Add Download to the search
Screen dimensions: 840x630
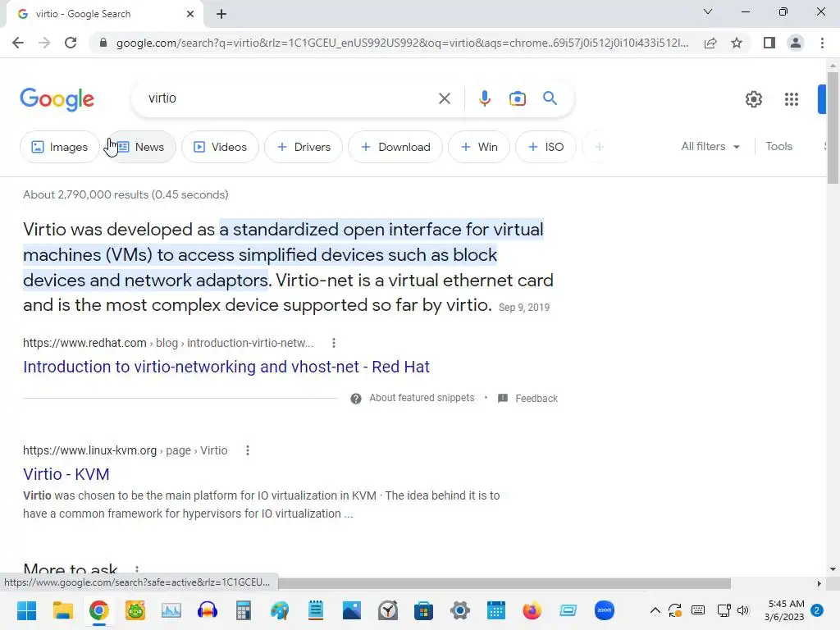pyautogui.click(x=395, y=147)
